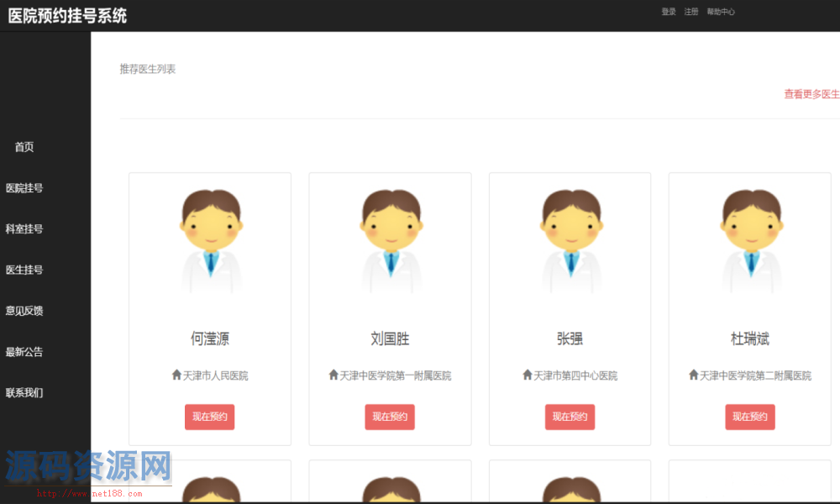Click the 医院预约挂号系统 site title
This screenshot has width=840, height=504.
coord(67,15)
